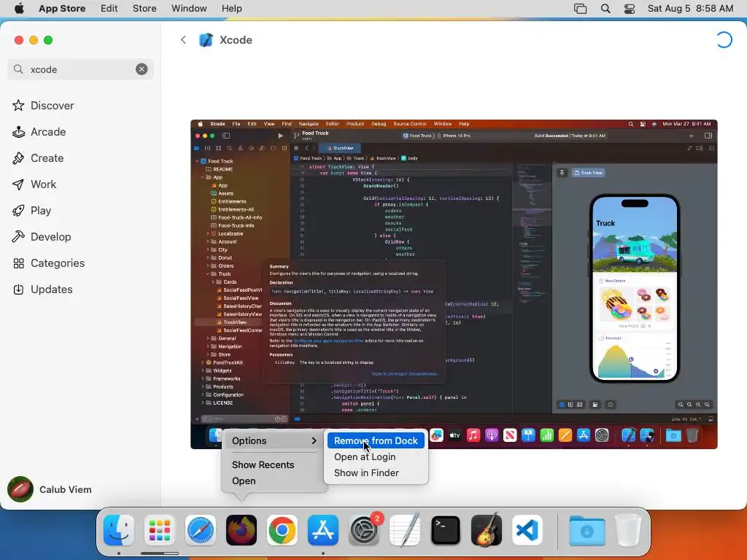Image resolution: width=747 pixels, height=560 pixels.
Task: Launch Visual Studio Code from the Dock
Action: (527, 530)
